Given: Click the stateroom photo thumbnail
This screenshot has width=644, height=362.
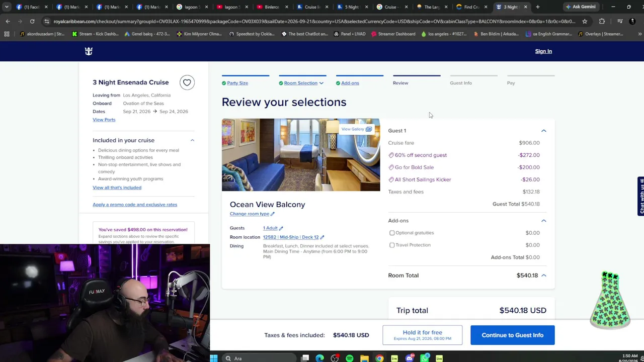Looking at the screenshot, I should (x=301, y=155).
